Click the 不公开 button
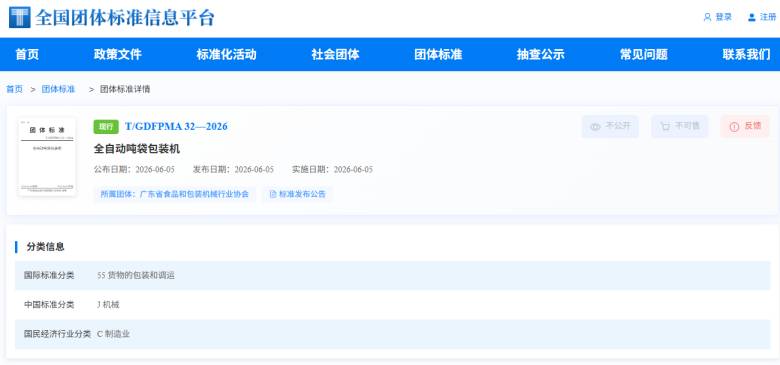Viewport: 780px width, 365px height. point(610,127)
